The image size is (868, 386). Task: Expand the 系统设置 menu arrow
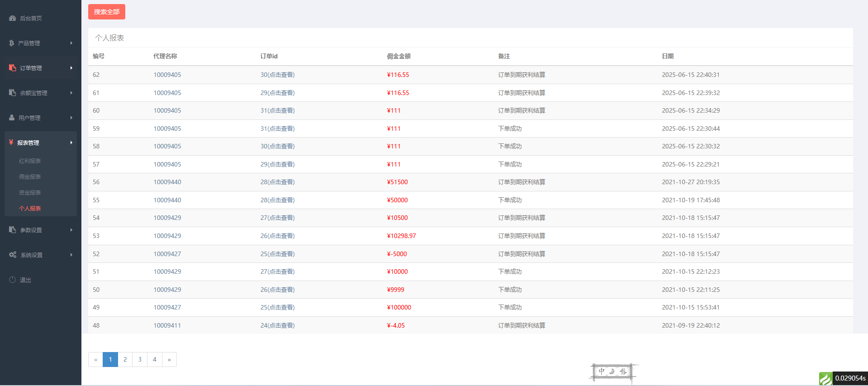[x=71, y=255]
